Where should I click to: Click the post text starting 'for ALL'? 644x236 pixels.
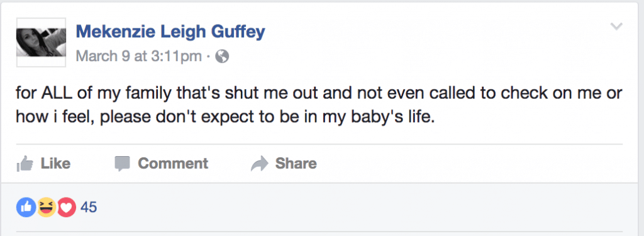(x=319, y=105)
